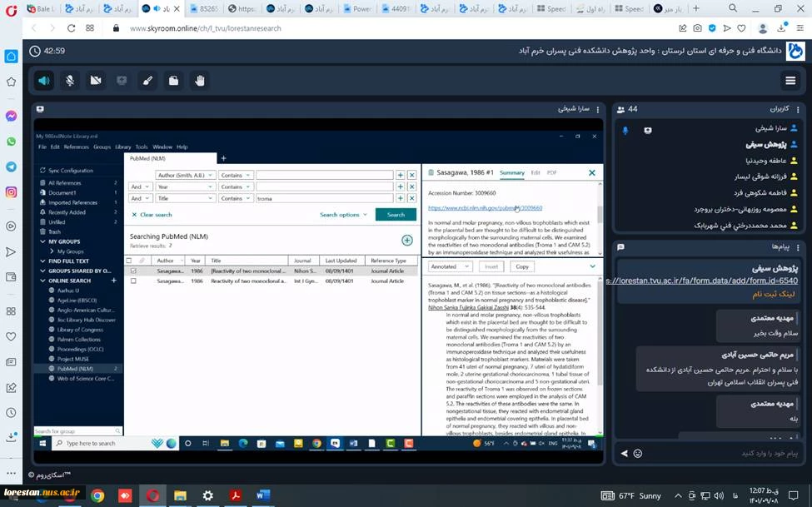The height and width of the screenshot is (507, 812).
Task: Check the select-all references header checkbox
Action: (x=129, y=261)
